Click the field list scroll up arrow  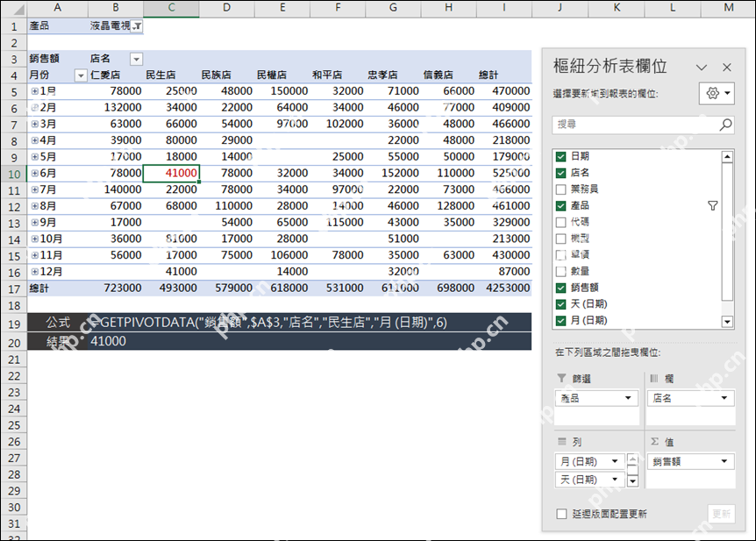tap(727, 157)
